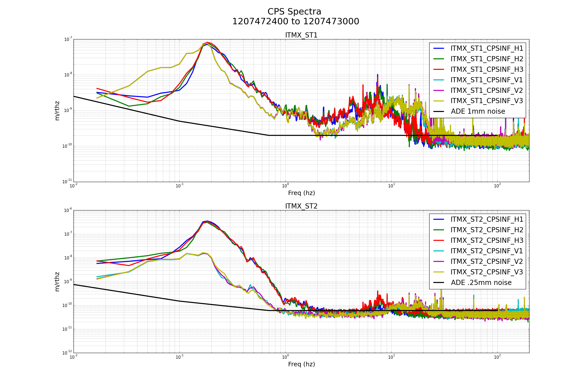Viewport: 588px width, 392px height.
Task: Click the ITMX_ST1_CPSINF_H1 legend entry
Action: point(487,49)
